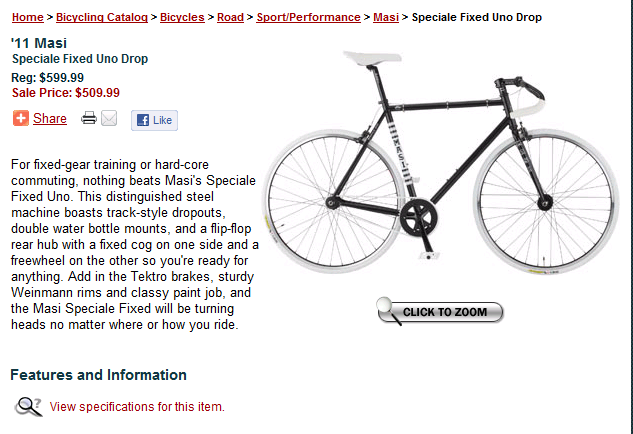Go to Home in the breadcrumb
The width and height of the screenshot is (633, 434).
[x=28, y=17]
